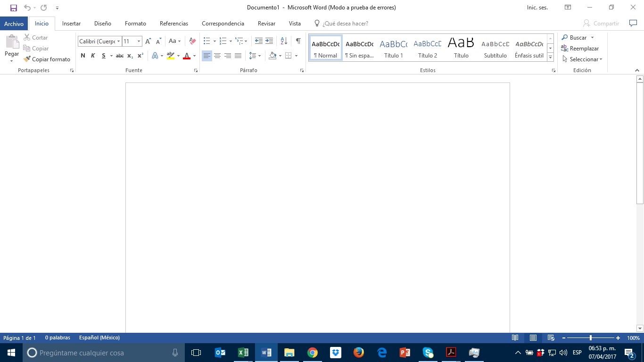The image size is (644, 362).
Task: Click the Buscar button
Action: [574, 38]
